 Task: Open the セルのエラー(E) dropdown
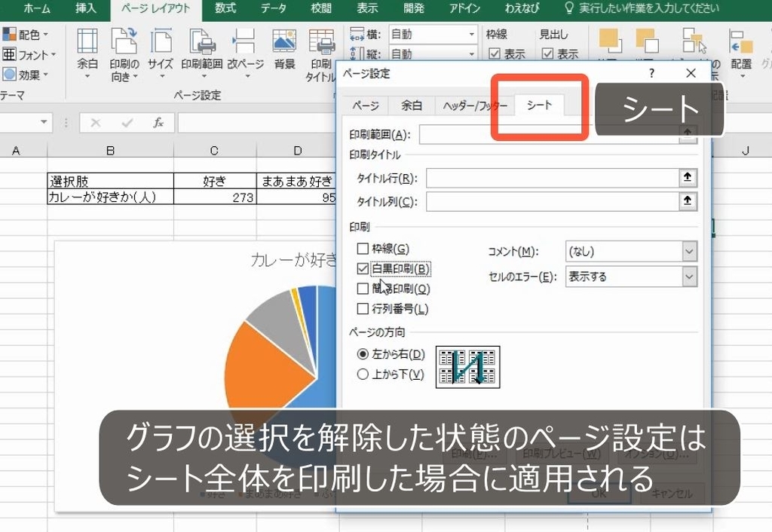tap(689, 277)
